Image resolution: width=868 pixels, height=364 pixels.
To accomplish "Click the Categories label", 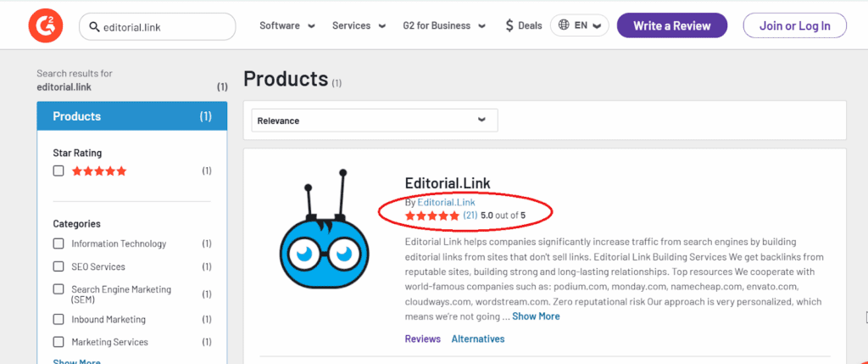I will (x=76, y=224).
